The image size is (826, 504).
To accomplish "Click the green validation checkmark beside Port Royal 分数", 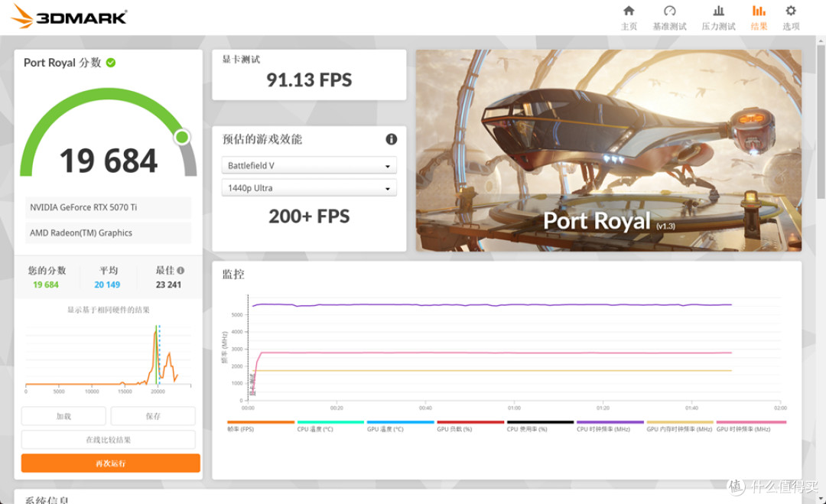I will 111,63.
